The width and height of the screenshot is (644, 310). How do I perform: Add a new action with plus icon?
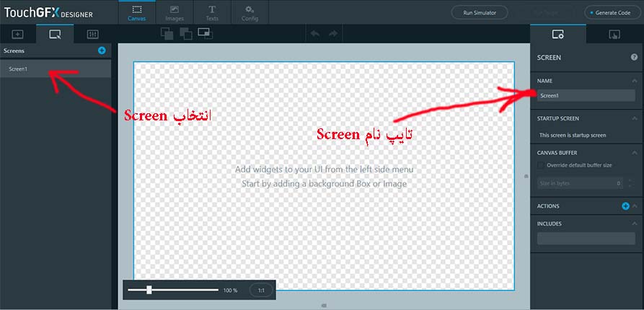pos(625,206)
